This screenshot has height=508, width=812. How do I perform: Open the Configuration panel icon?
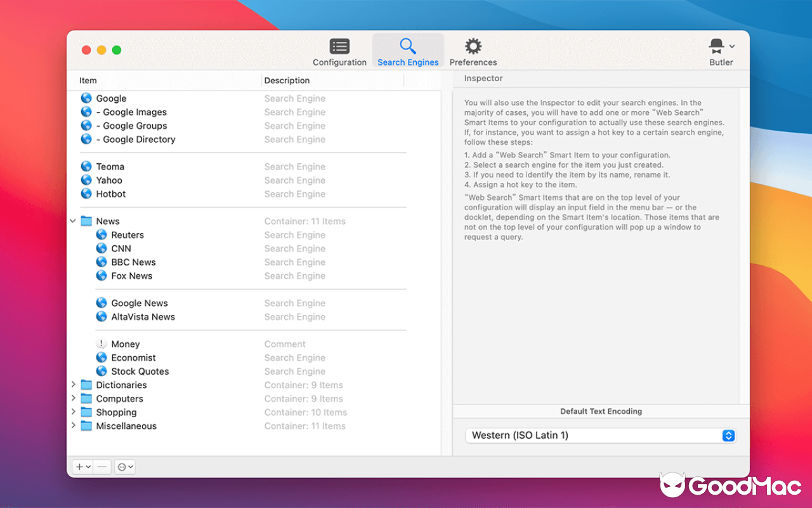pos(339,46)
